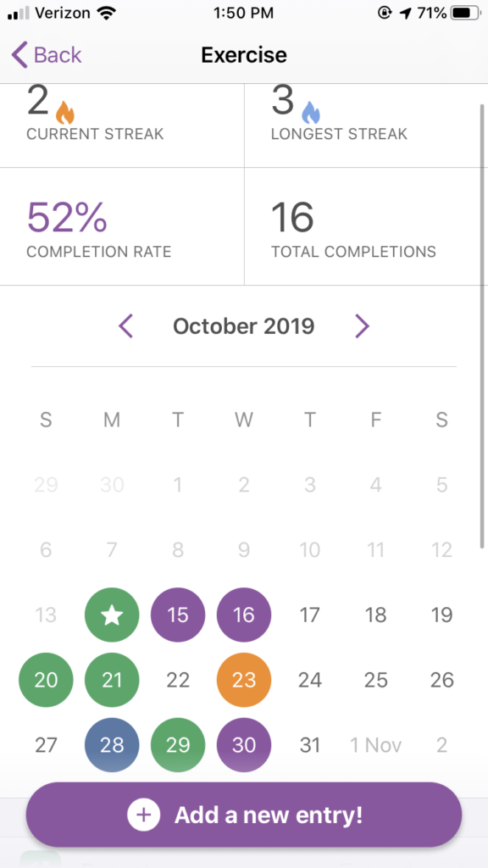This screenshot has width=488, height=868.
Task: Select the green star day on calendar
Action: [112, 615]
